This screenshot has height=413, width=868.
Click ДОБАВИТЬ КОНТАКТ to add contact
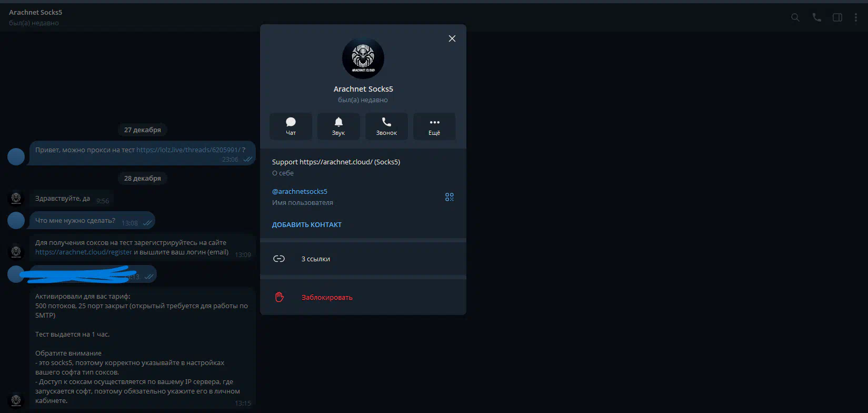pos(307,225)
